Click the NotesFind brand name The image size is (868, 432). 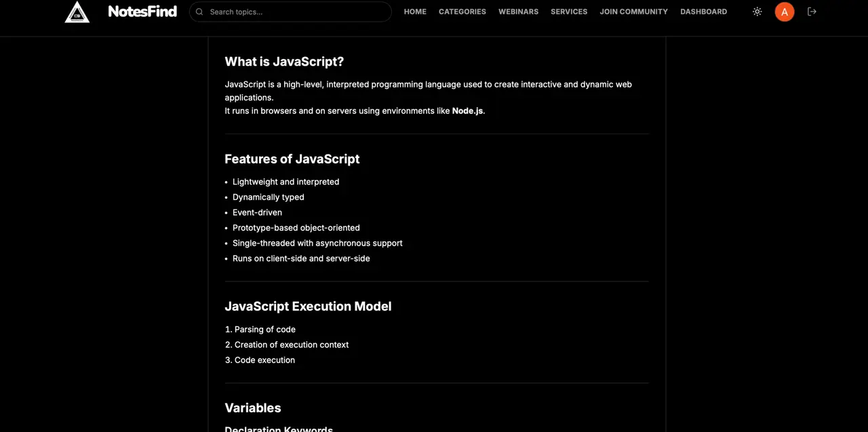pyautogui.click(x=142, y=12)
